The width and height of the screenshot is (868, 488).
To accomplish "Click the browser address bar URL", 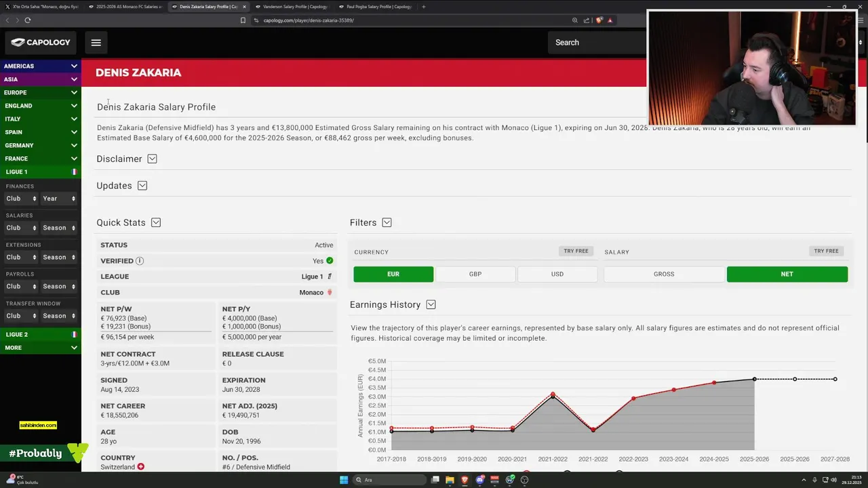I will [309, 20].
